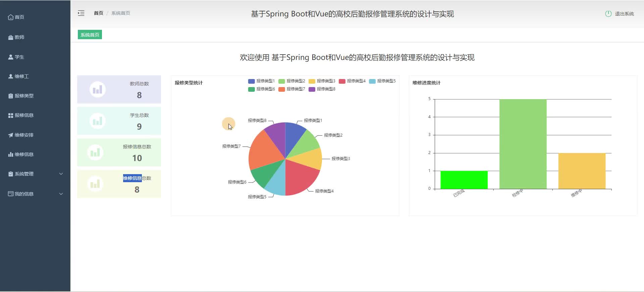The width and height of the screenshot is (644, 292).
Task: Click the paper plane icon beside 维修安排
Action: coord(11,135)
